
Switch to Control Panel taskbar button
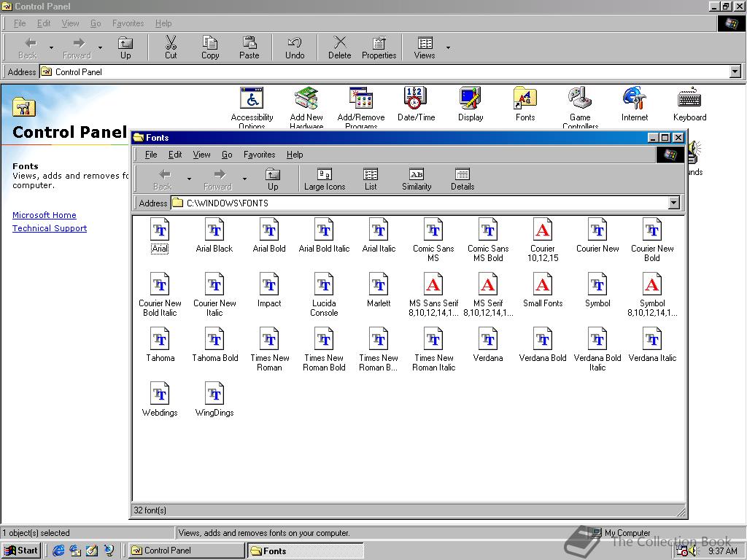pos(186,551)
